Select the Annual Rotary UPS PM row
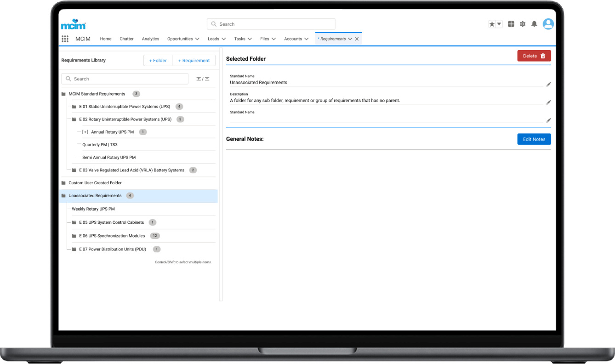 click(148, 132)
